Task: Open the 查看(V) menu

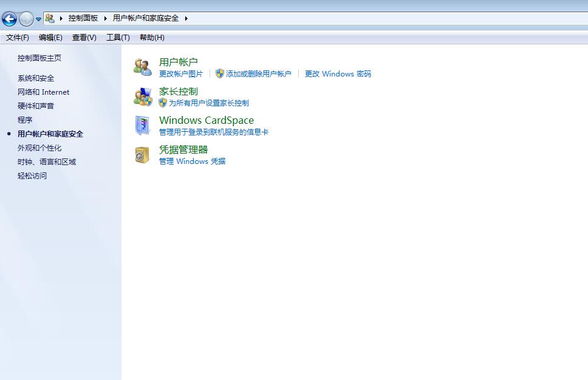Action: (x=84, y=38)
